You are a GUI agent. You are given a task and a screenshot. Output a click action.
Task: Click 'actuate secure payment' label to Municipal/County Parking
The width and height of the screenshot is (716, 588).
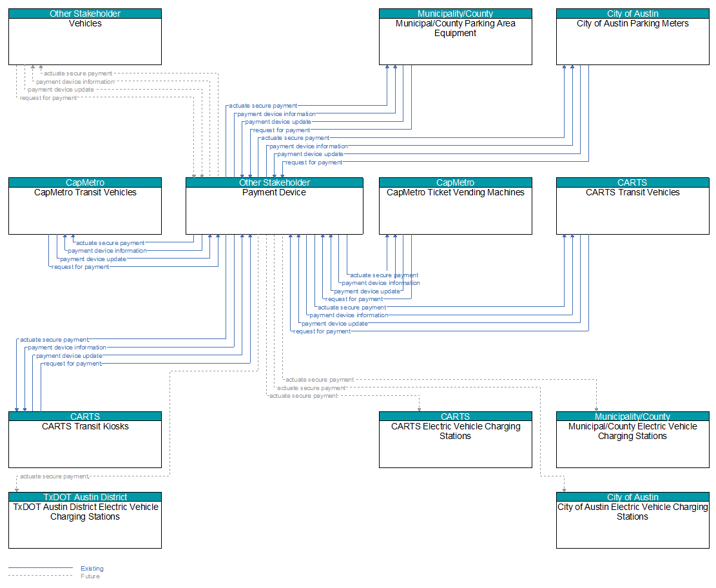point(263,106)
